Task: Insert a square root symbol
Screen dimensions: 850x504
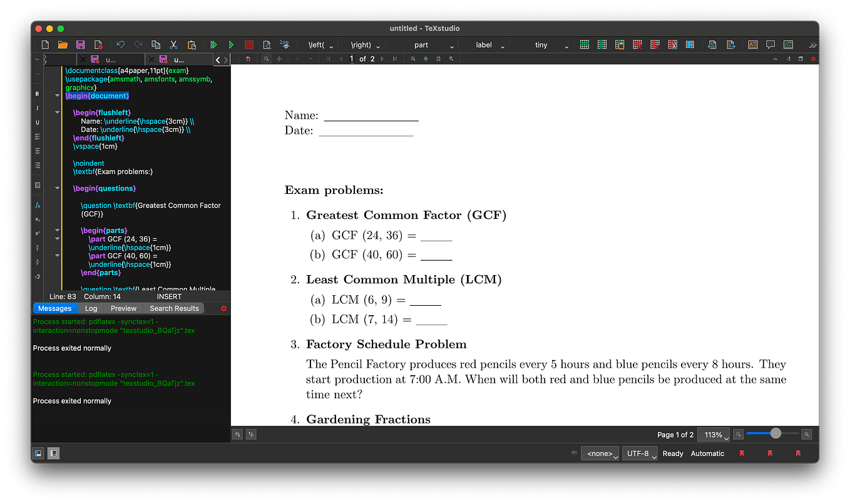Action: click(37, 276)
